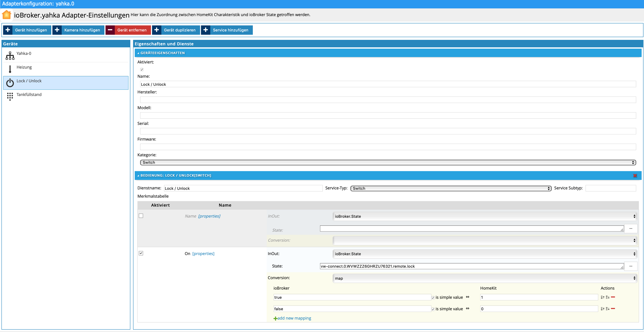Viewport: 644px width, 332px height.
Task: Click the ioBroker home logo icon
Action: point(7,15)
